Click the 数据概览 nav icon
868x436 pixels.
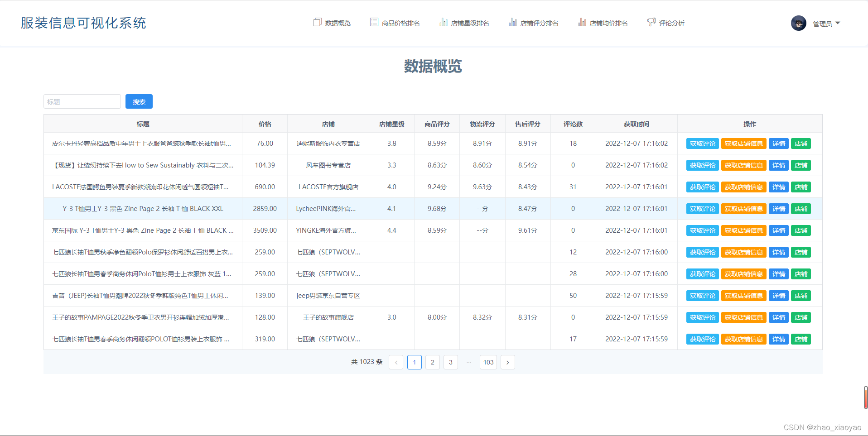click(x=317, y=22)
